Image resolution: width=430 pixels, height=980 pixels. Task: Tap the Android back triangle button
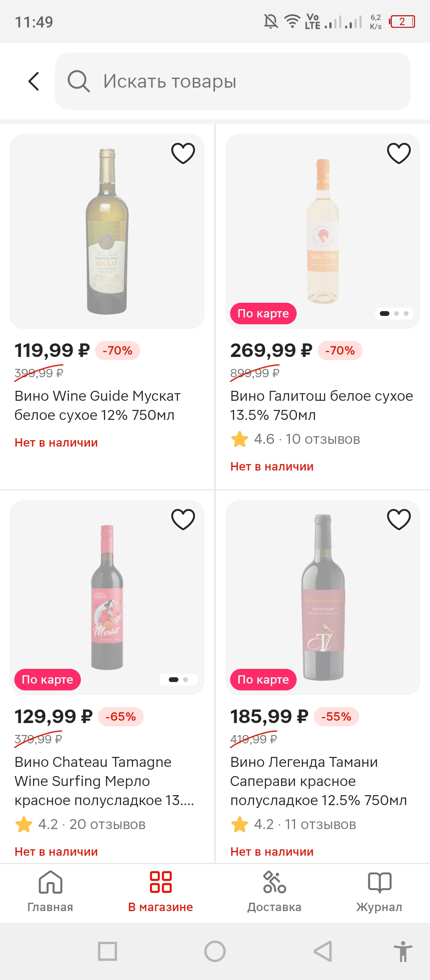pyautogui.click(x=323, y=951)
